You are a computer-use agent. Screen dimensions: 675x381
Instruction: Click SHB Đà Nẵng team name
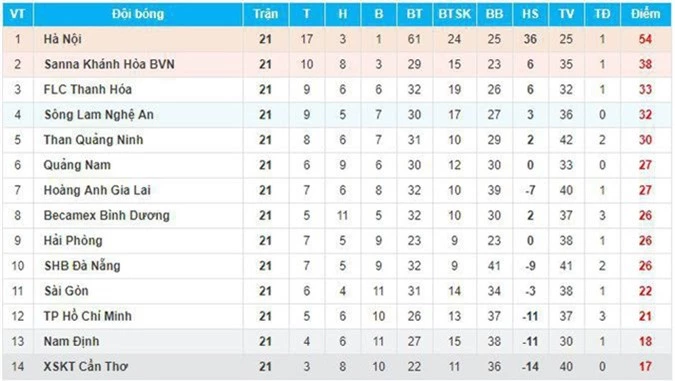click(x=82, y=266)
